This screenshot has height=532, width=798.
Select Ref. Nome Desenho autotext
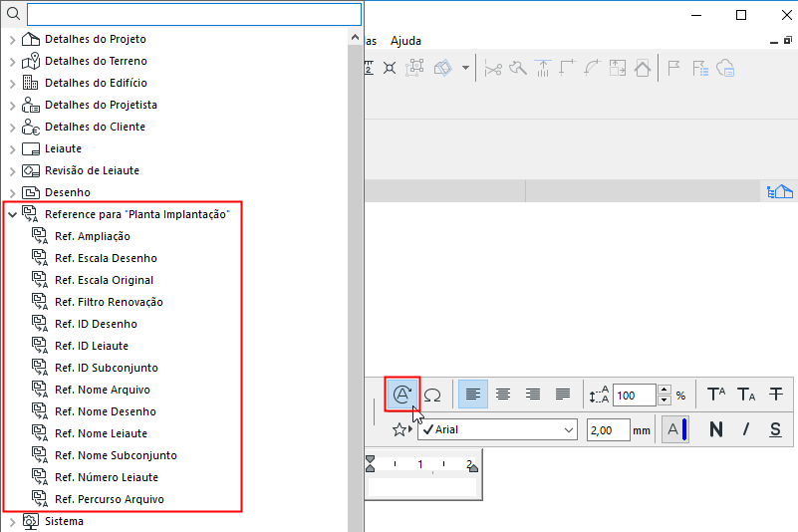(x=106, y=411)
